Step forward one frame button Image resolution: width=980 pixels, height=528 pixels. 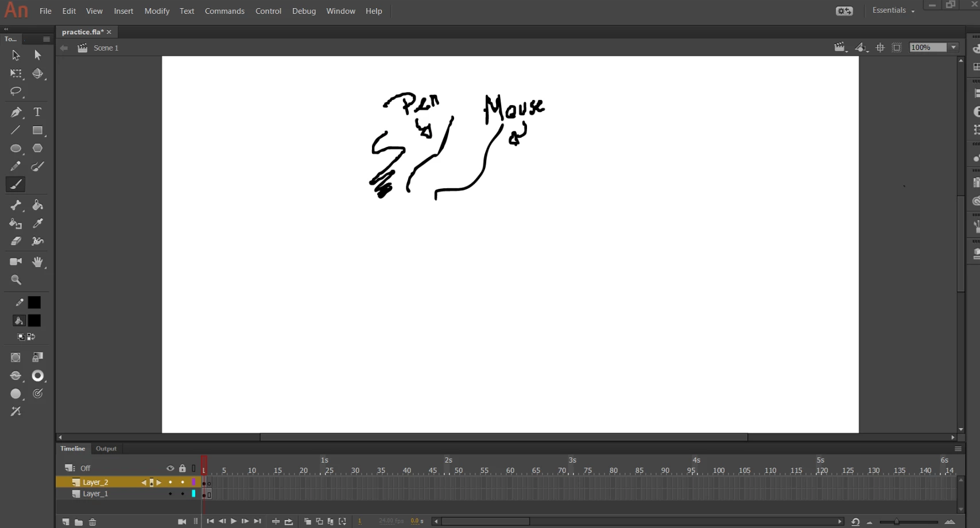[x=245, y=521]
